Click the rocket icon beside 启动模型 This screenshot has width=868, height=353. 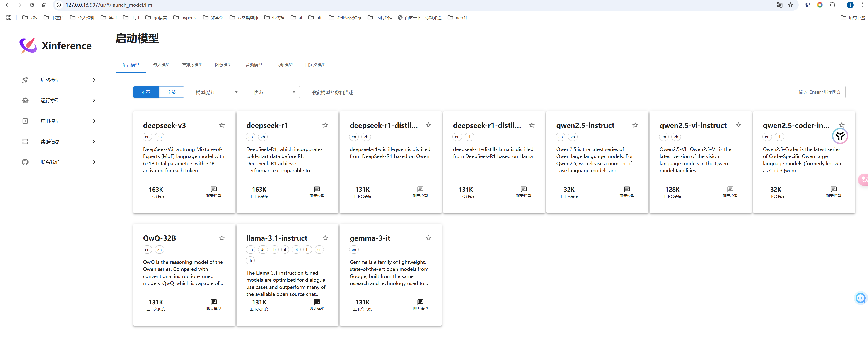pos(25,80)
